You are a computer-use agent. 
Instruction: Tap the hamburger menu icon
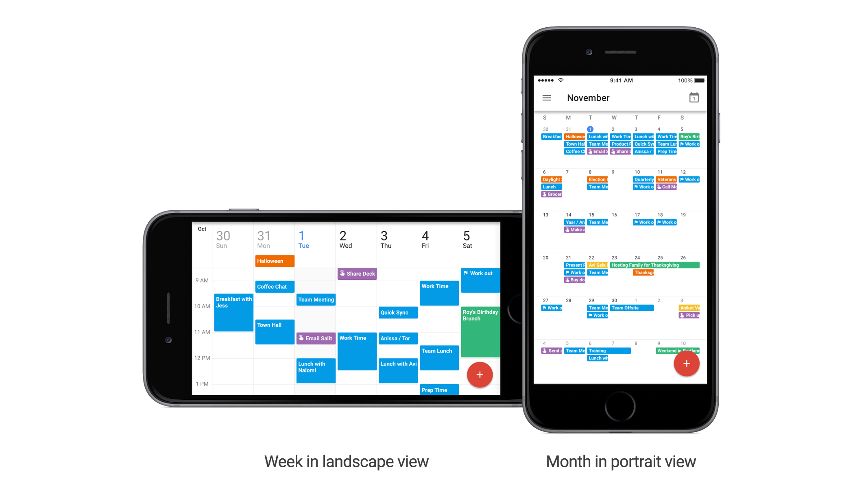pyautogui.click(x=547, y=97)
